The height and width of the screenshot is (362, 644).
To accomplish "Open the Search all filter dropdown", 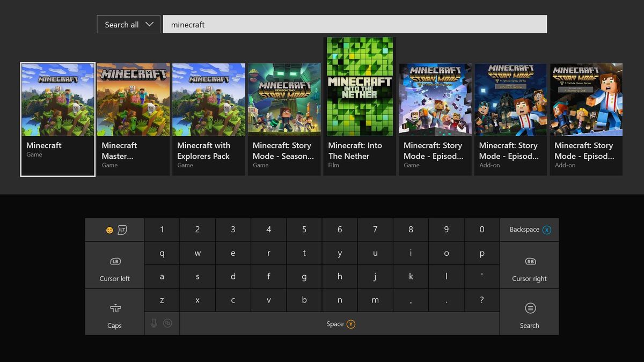I will pyautogui.click(x=128, y=24).
